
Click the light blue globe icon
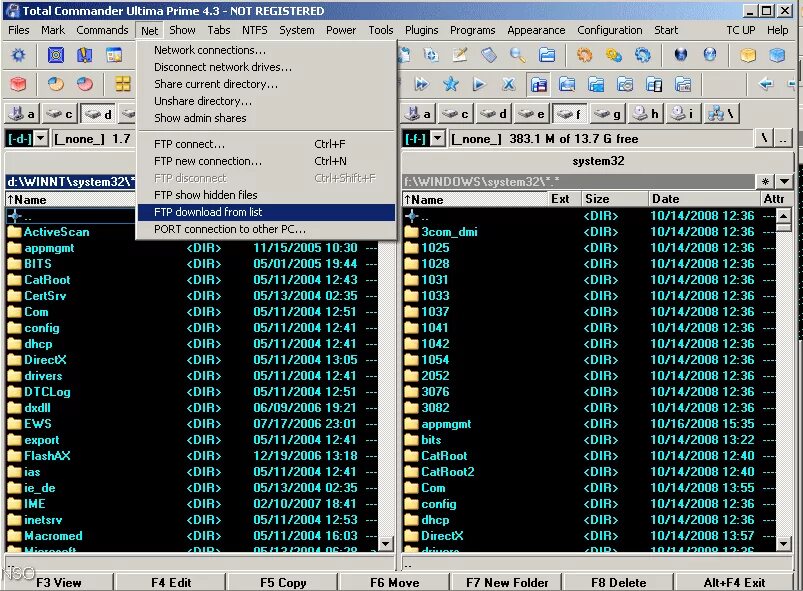pos(710,55)
